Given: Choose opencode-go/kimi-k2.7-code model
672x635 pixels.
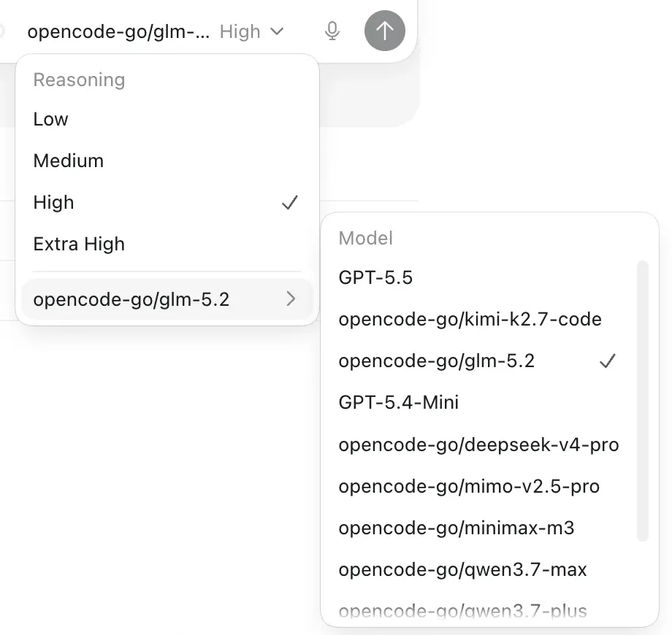Looking at the screenshot, I should coord(480,319).
